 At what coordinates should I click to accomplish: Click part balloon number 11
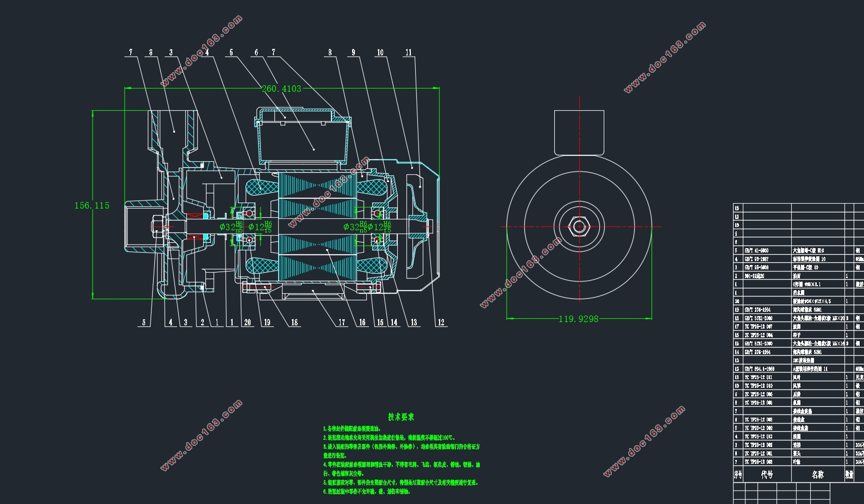(409, 53)
